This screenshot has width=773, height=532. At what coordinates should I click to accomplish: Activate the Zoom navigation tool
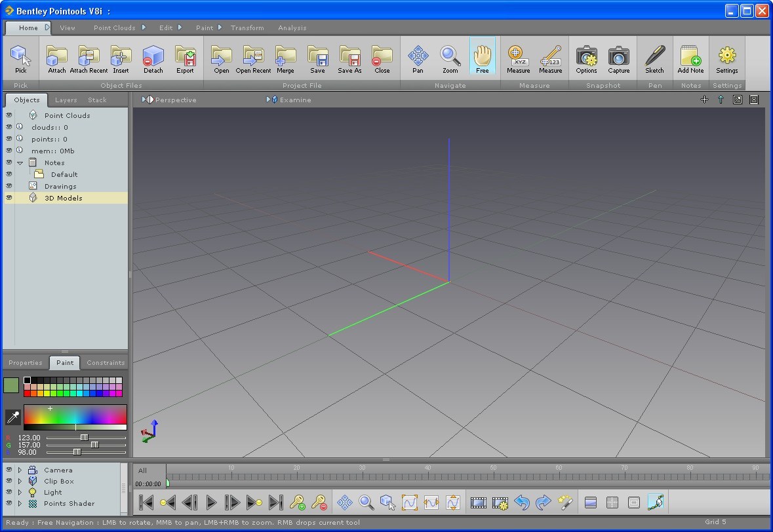point(450,57)
